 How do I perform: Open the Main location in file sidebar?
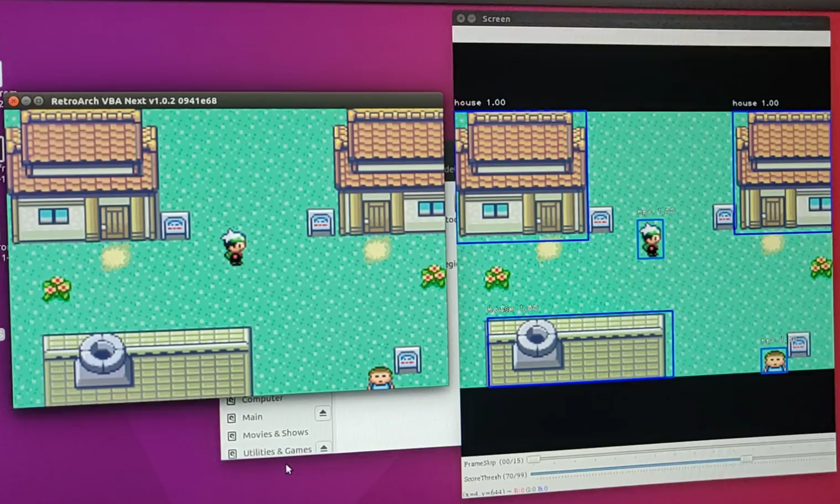(x=252, y=417)
